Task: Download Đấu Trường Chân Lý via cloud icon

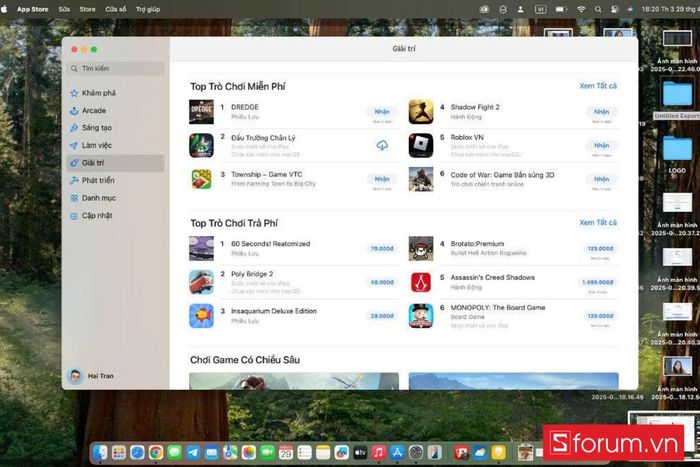Action: point(382,145)
